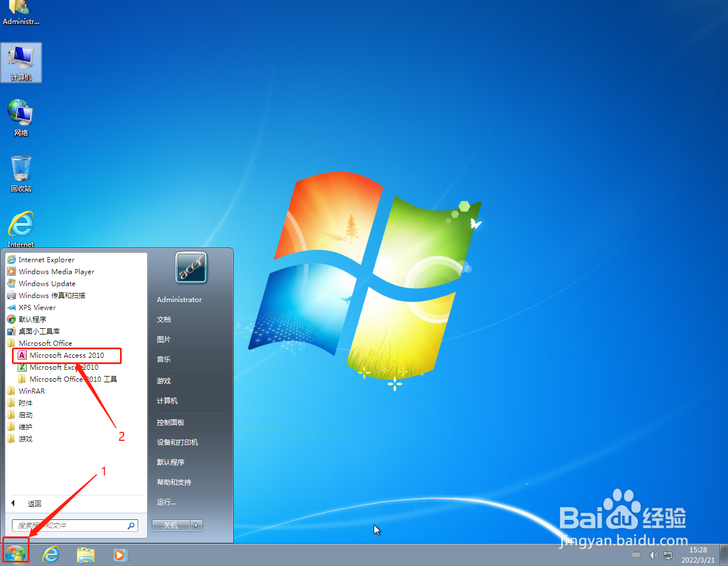Click the network tray icon
Viewport: 728px width, 566px height.
(x=668, y=555)
